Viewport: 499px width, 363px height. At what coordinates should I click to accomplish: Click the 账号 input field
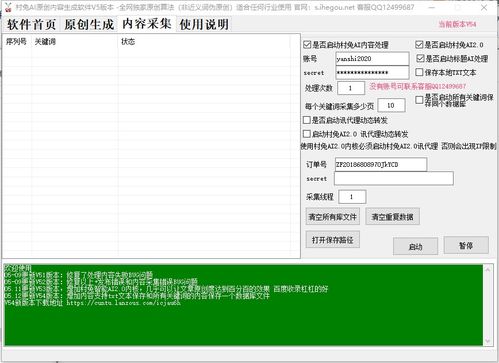point(372,59)
